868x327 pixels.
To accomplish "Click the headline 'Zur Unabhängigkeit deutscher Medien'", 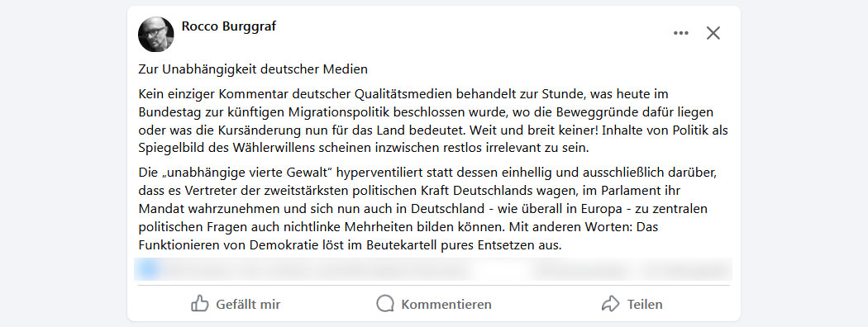I will coord(253,70).
